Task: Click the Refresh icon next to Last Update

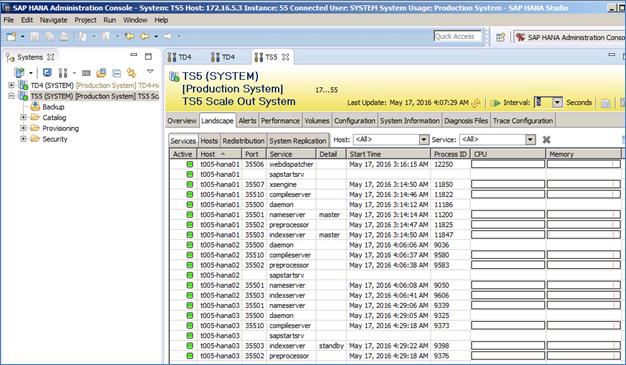Action: (x=475, y=103)
